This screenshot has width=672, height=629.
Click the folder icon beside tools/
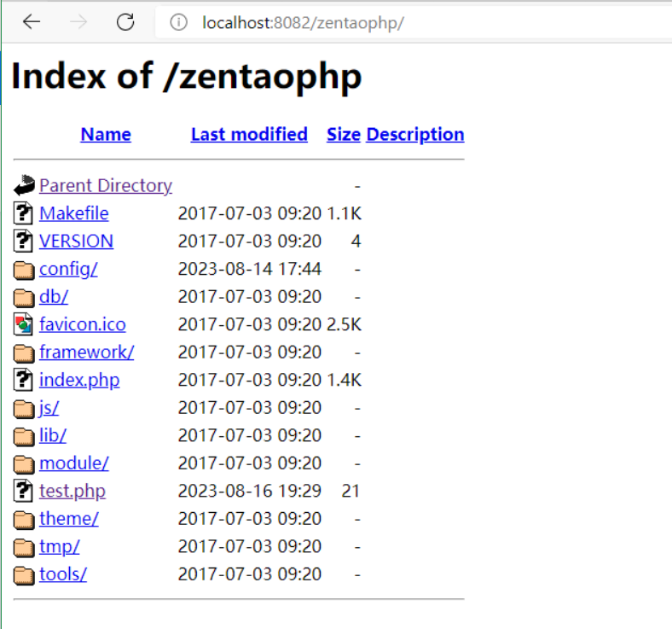(x=24, y=574)
